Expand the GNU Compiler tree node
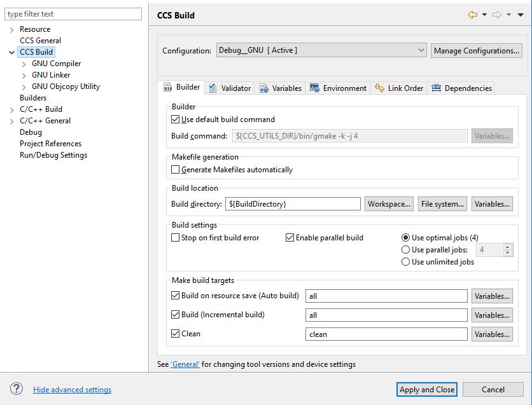The width and height of the screenshot is (532, 405). pyautogui.click(x=24, y=64)
